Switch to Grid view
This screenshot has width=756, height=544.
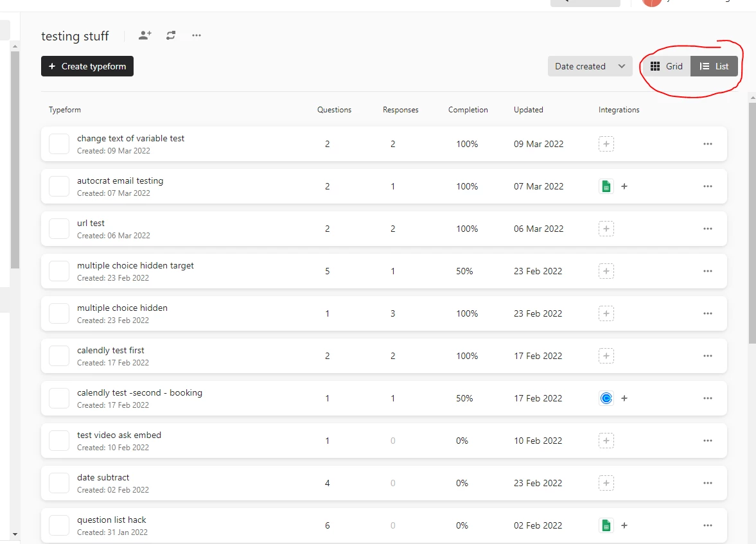tap(667, 66)
